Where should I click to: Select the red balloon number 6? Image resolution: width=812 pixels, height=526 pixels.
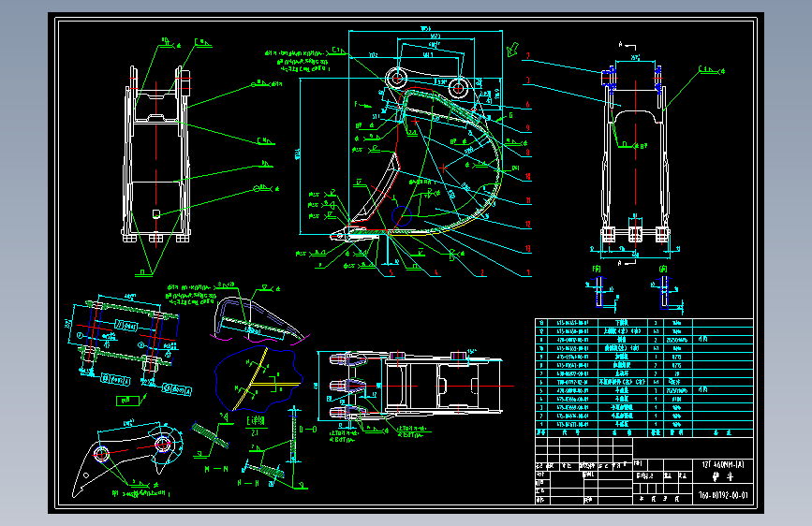click(527, 105)
